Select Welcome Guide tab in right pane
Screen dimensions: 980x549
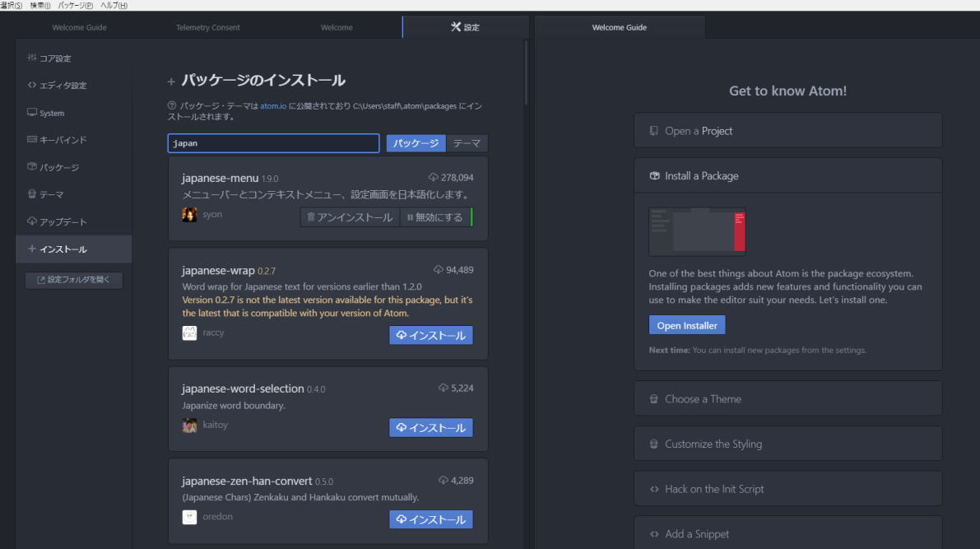pos(620,27)
